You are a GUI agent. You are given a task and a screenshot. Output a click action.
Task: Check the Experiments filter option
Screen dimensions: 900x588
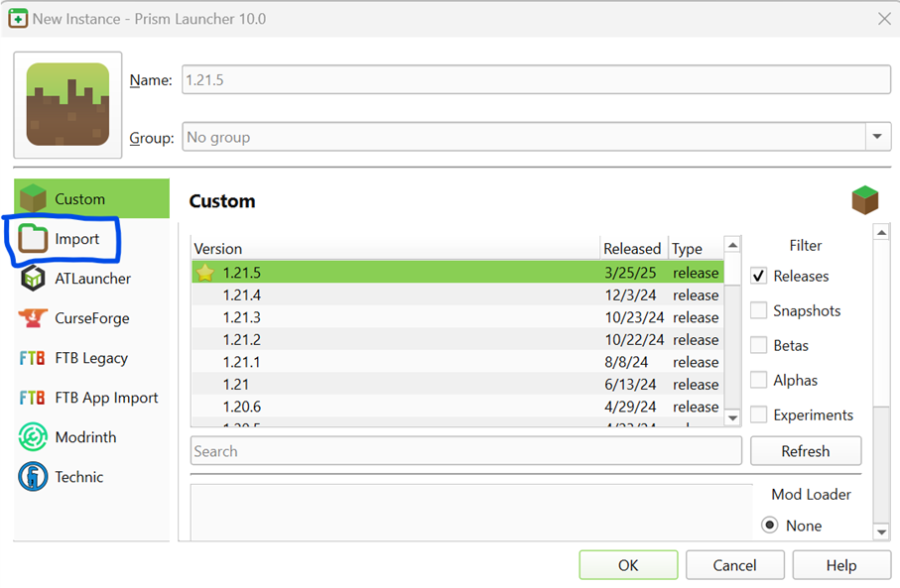point(759,414)
